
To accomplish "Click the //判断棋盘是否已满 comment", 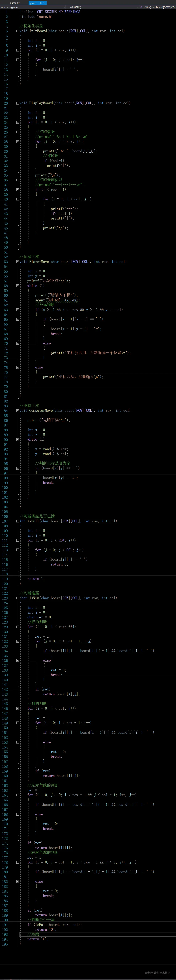I will coord(37,516).
